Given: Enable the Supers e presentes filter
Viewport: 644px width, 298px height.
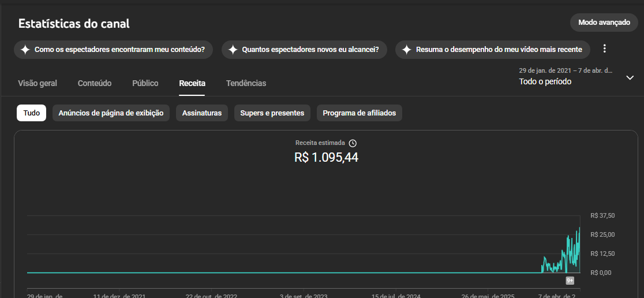Looking at the screenshot, I should point(272,113).
